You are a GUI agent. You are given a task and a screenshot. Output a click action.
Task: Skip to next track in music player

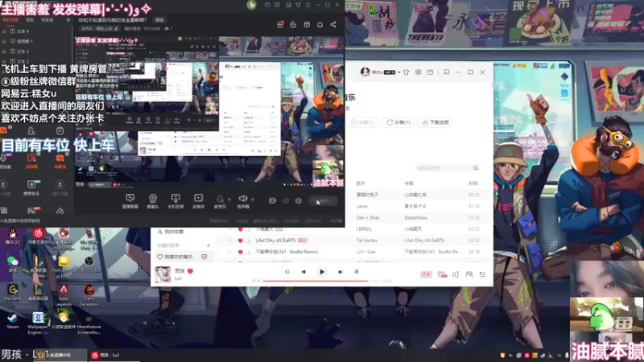[340, 272]
